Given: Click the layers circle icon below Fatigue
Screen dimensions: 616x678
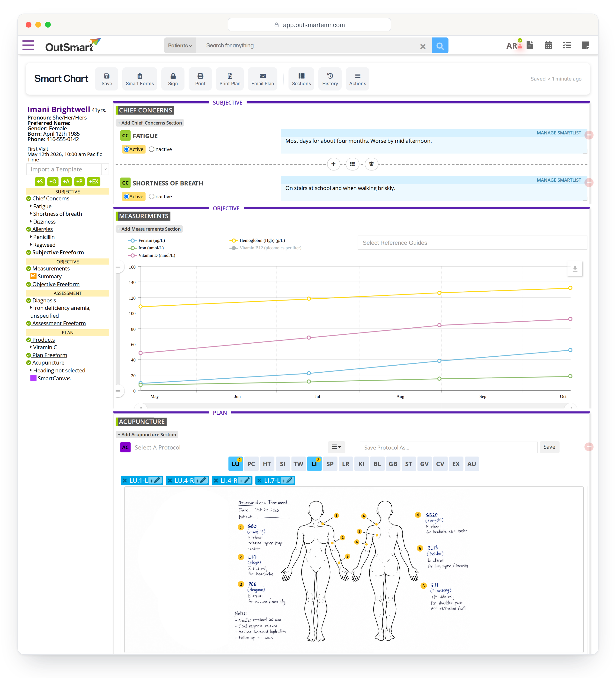Looking at the screenshot, I should [371, 164].
